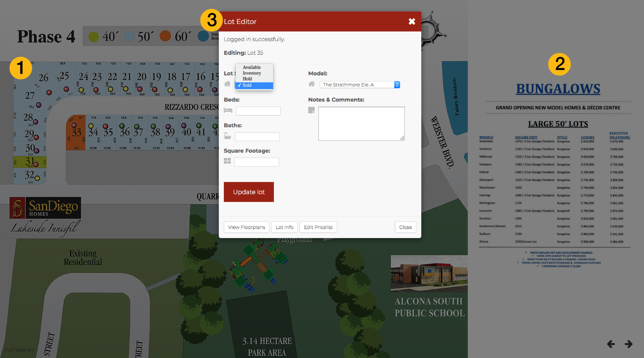This screenshot has width=644, height=358.
Task: Select lot 36 marker on siteplan
Action: (x=122, y=126)
